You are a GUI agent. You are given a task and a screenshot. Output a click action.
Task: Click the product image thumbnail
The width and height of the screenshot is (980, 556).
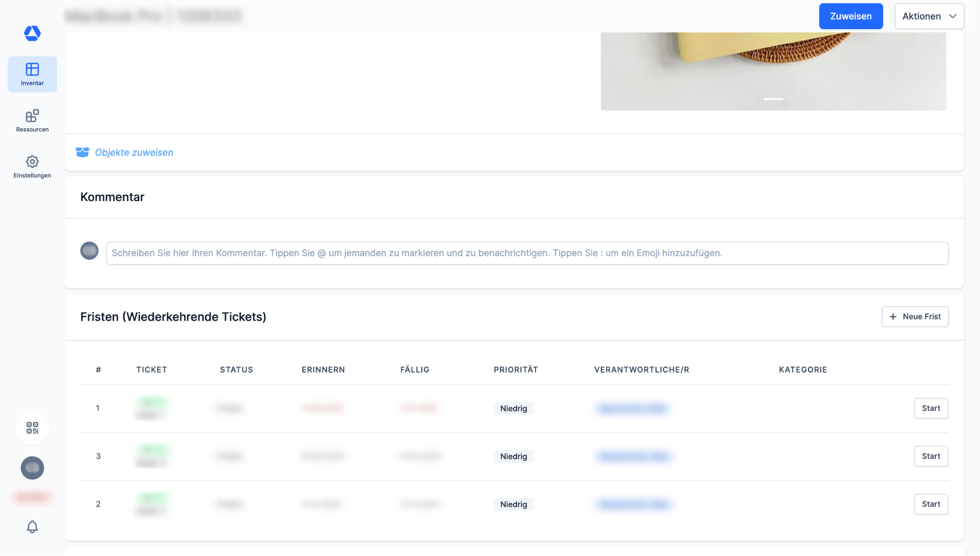[x=773, y=67]
